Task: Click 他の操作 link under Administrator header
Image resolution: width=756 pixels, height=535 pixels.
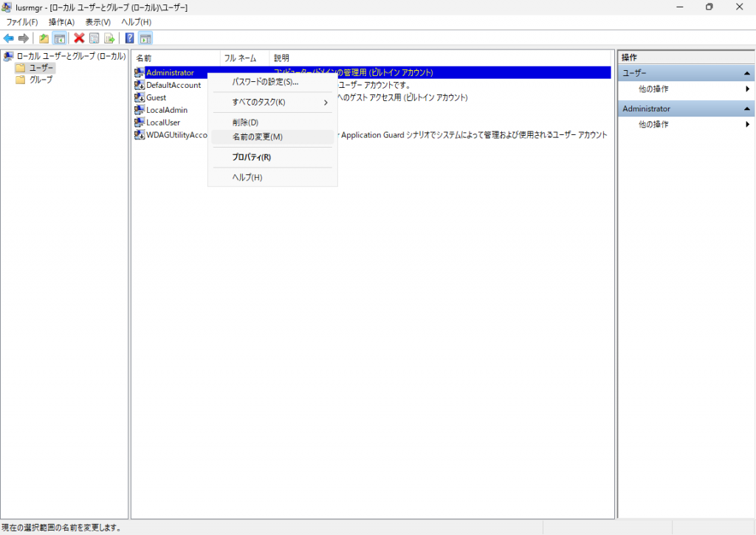Action: tap(653, 125)
